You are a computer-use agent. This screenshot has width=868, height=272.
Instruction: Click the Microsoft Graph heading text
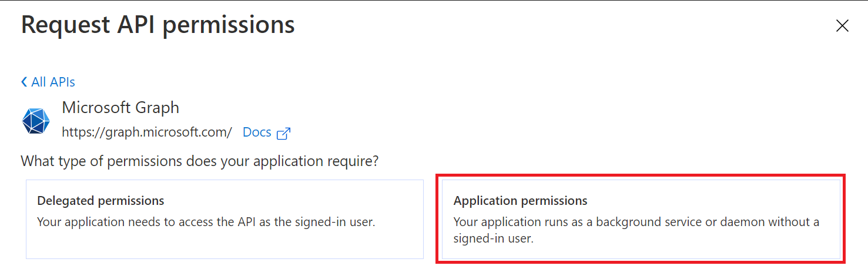(120, 108)
